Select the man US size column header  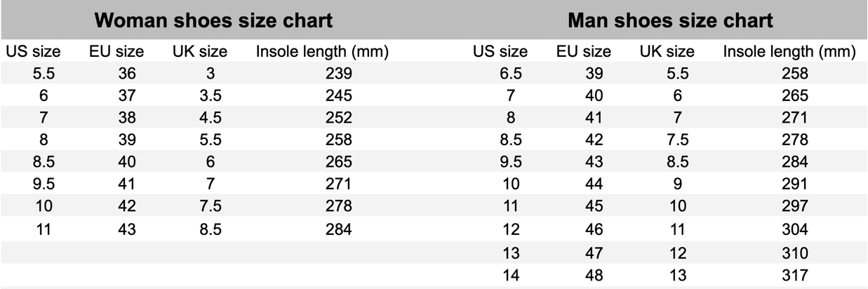click(500, 52)
